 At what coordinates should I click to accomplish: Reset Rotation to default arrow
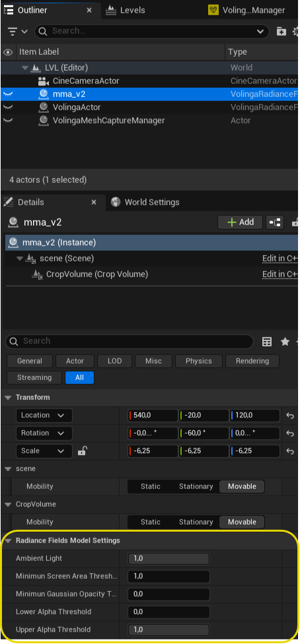point(290,434)
